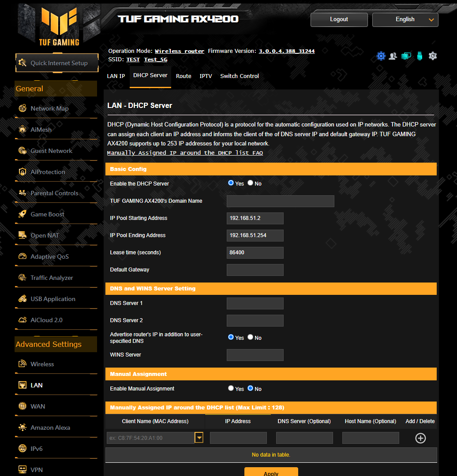The height and width of the screenshot is (476, 457).
Task: Click the Default Gateway input field
Action: click(x=255, y=270)
